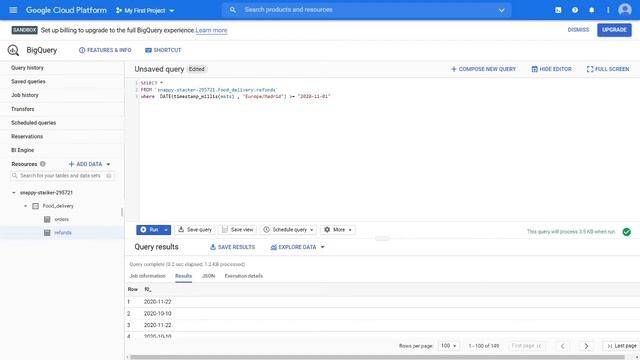640x360 pixels.
Task: Click Search for your tables field
Action: coord(62,176)
